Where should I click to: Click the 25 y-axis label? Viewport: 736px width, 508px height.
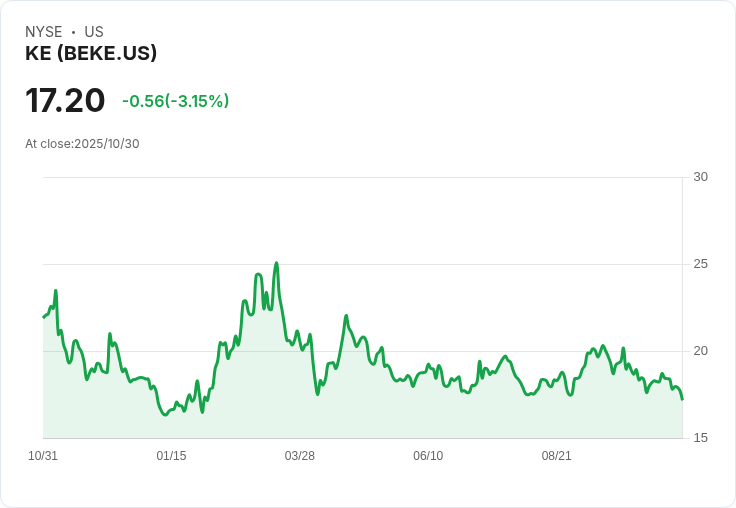[700, 264]
